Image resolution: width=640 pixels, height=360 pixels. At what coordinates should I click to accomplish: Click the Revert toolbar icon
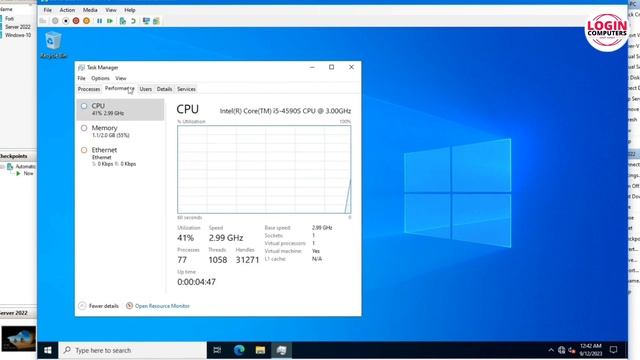click(133, 21)
